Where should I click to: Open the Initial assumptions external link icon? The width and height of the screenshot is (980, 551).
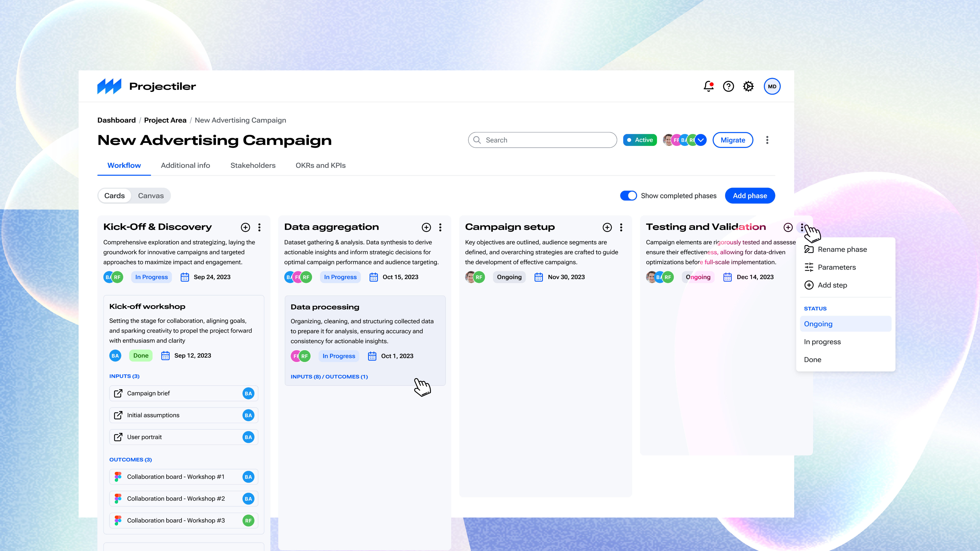[x=118, y=415]
